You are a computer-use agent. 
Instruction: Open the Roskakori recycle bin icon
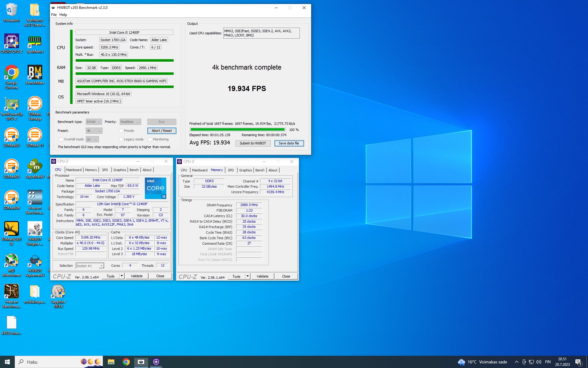11,13
